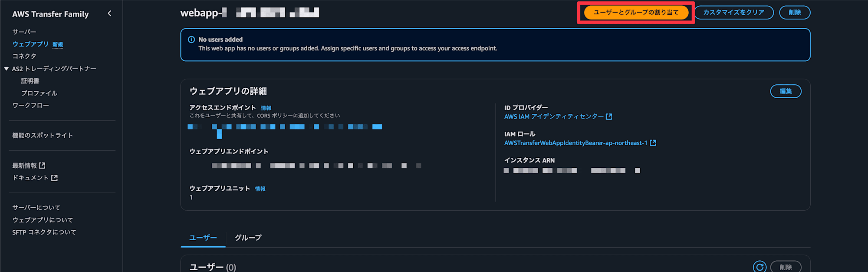Click the ユーザー (0) panel heading
Screen dimensions: 868x272
(213, 267)
